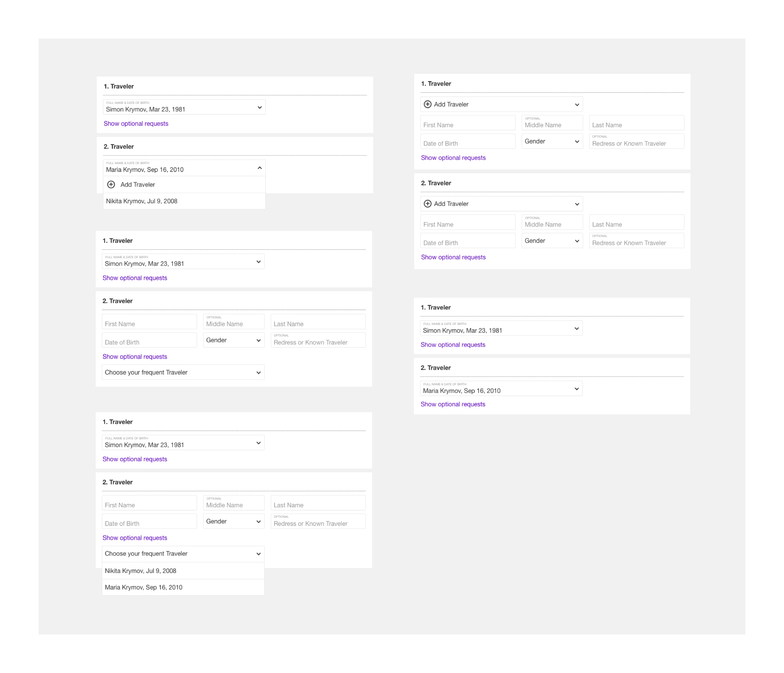
Task: Click Date of Birth field in 1. Traveler form
Action: 467,142
